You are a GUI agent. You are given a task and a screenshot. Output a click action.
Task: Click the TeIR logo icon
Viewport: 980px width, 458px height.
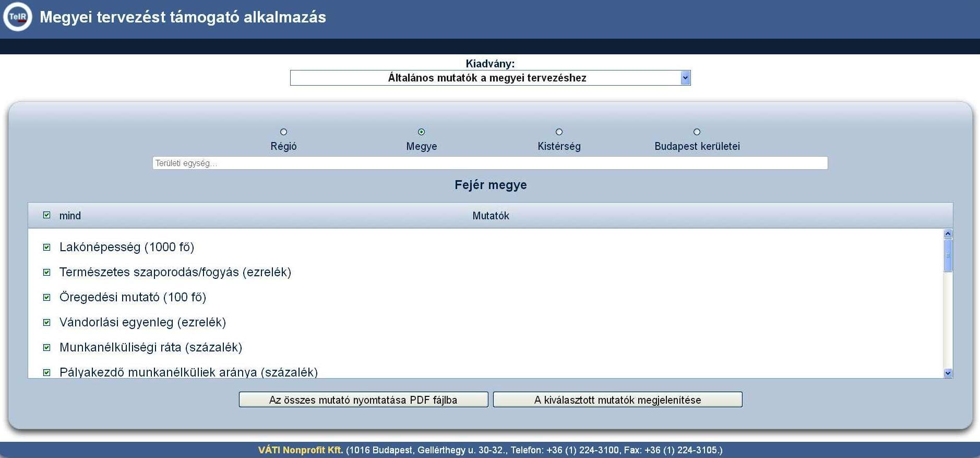point(18,17)
